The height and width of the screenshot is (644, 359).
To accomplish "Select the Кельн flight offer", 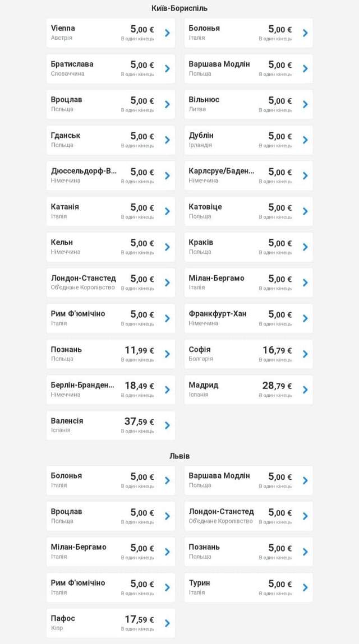I will (x=111, y=247).
